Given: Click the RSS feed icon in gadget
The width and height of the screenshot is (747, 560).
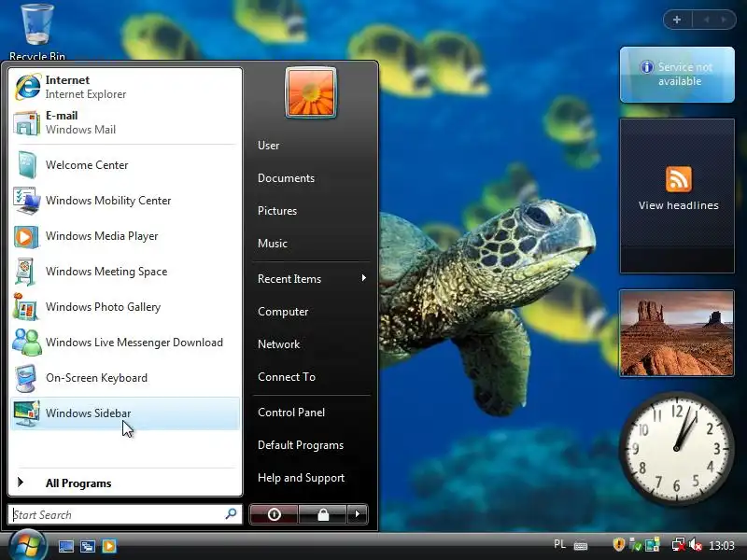Looking at the screenshot, I should pyautogui.click(x=679, y=179).
